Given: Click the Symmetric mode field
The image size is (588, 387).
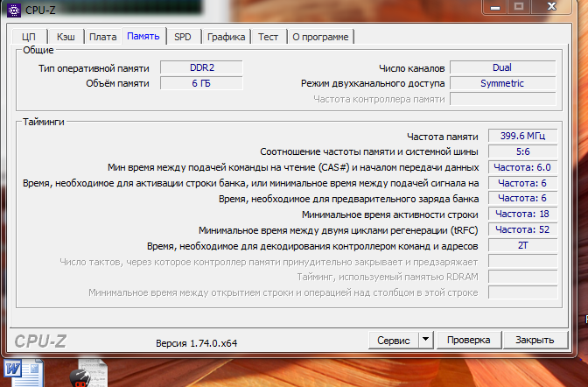Looking at the screenshot, I should tap(502, 83).
